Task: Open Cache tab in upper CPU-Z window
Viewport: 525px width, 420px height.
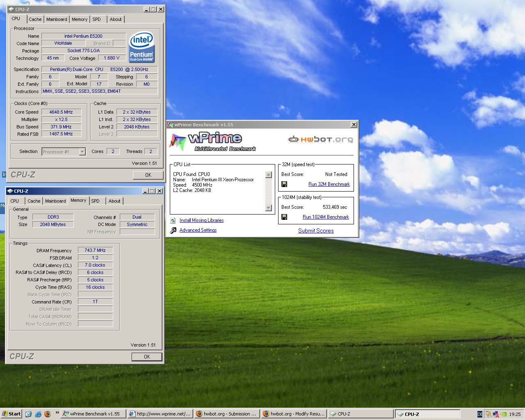Action: pos(35,19)
